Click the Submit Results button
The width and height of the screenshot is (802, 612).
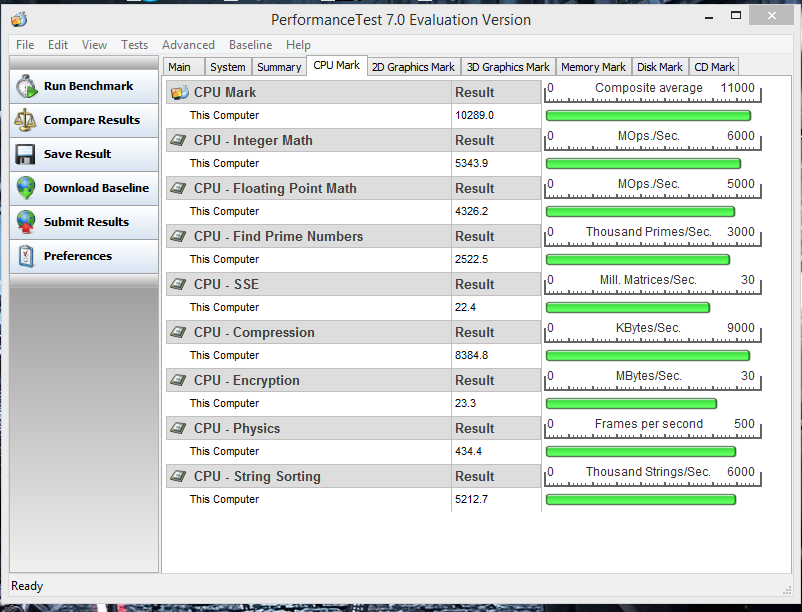(x=84, y=222)
